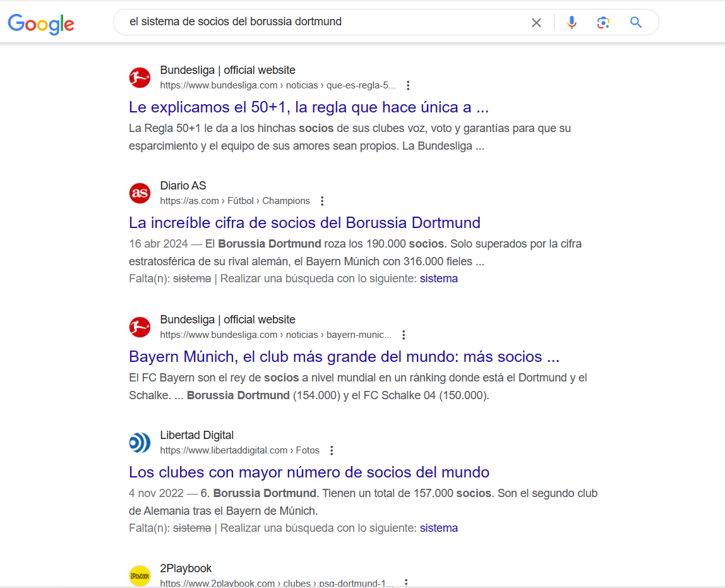
Task: Click the '16 abr 2024' snippet date
Action: tap(158, 244)
